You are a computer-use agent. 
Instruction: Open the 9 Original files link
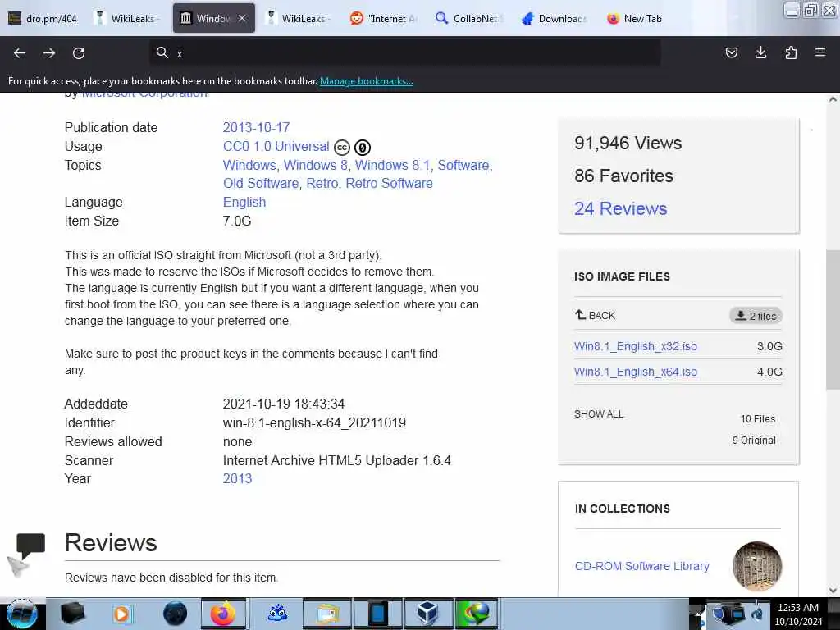click(754, 441)
